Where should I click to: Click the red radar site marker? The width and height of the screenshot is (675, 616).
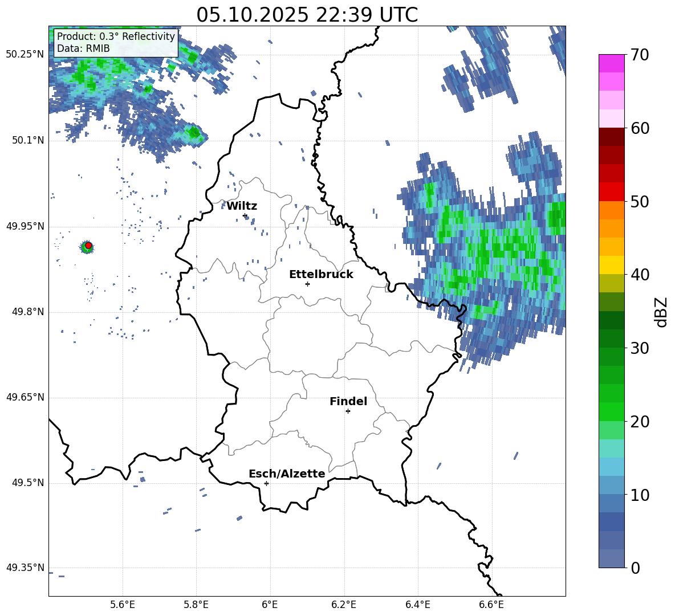[x=88, y=245]
